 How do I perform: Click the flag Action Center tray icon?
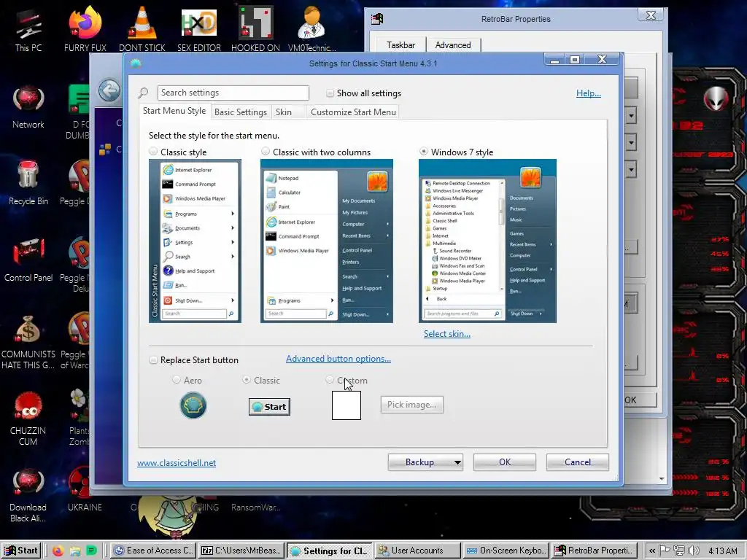pyautogui.click(x=665, y=551)
